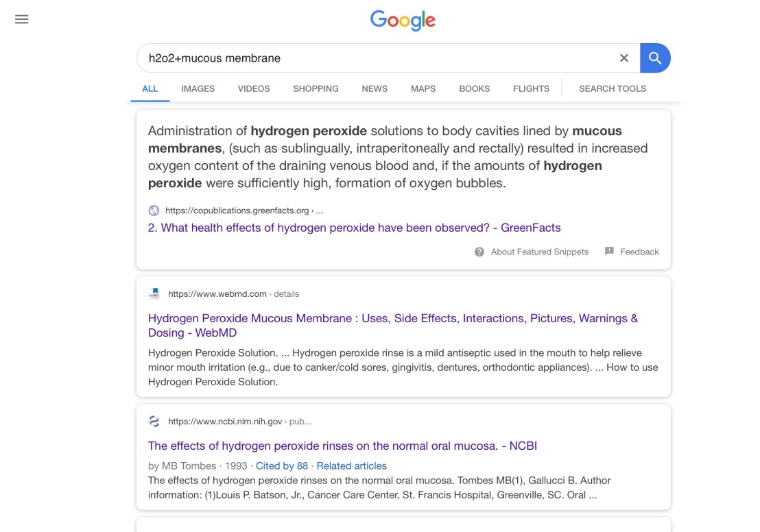The height and width of the screenshot is (532, 760).
Task: Open the NCBI oral mucosa article
Action: pyautogui.click(x=342, y=446)
